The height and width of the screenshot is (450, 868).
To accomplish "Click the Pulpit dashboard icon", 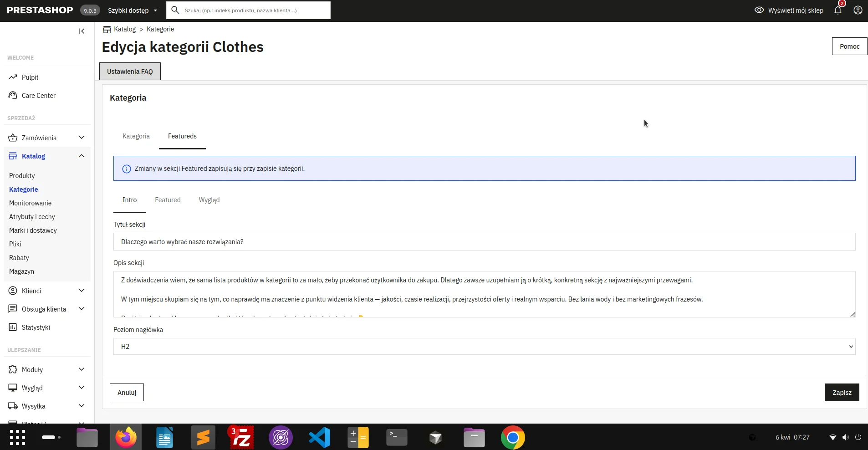I will click(13, 77).
